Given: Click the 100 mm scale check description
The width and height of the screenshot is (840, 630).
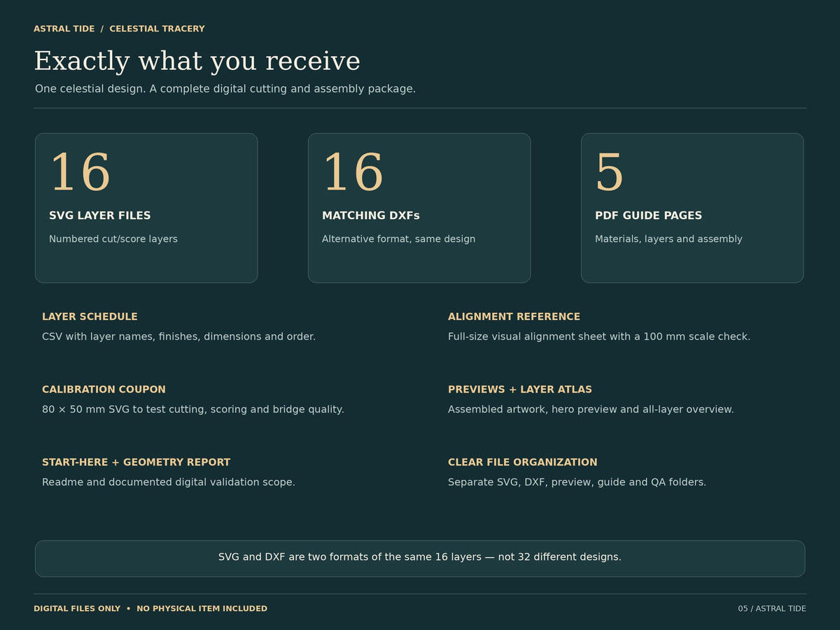Looking at the screenshot, I should pos(599,336).
